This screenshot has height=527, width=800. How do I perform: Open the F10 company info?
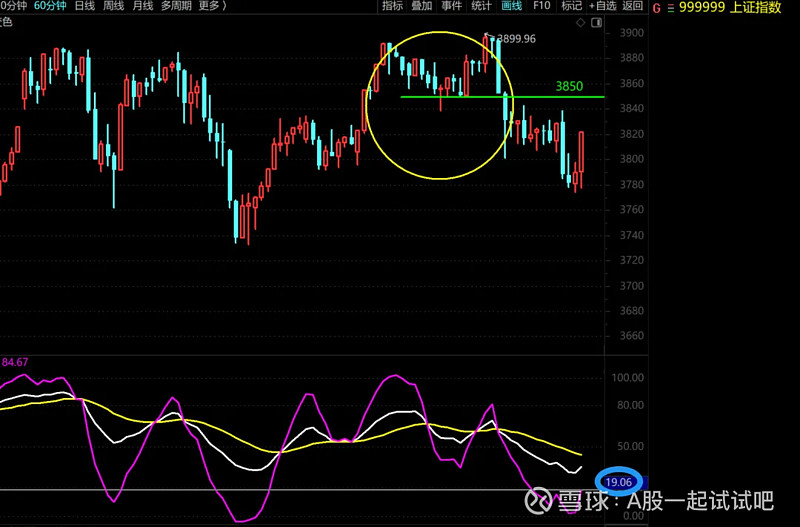tap(541, 6)
